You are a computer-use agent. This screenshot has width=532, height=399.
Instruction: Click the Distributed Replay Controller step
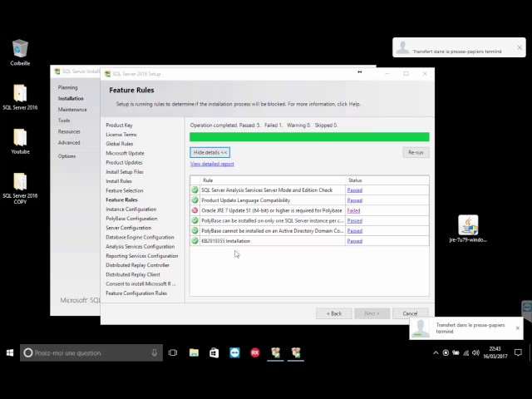pyautogui.click(x=137, y=265)
